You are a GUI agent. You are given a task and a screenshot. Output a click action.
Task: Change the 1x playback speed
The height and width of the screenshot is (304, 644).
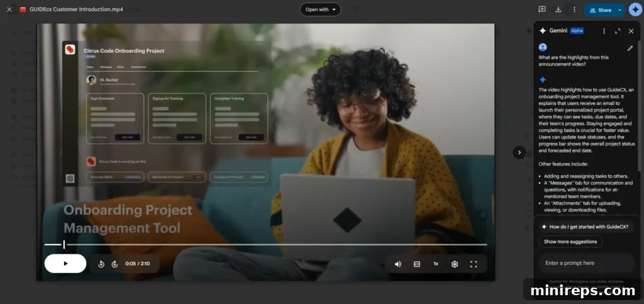click(436, 264)
